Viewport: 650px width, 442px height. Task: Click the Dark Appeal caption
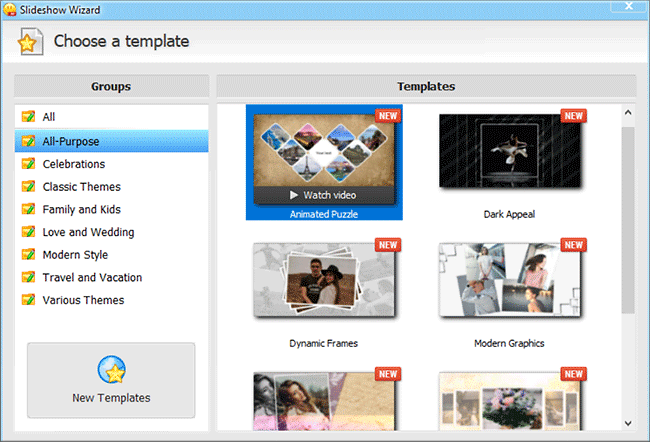pos(509,214)
